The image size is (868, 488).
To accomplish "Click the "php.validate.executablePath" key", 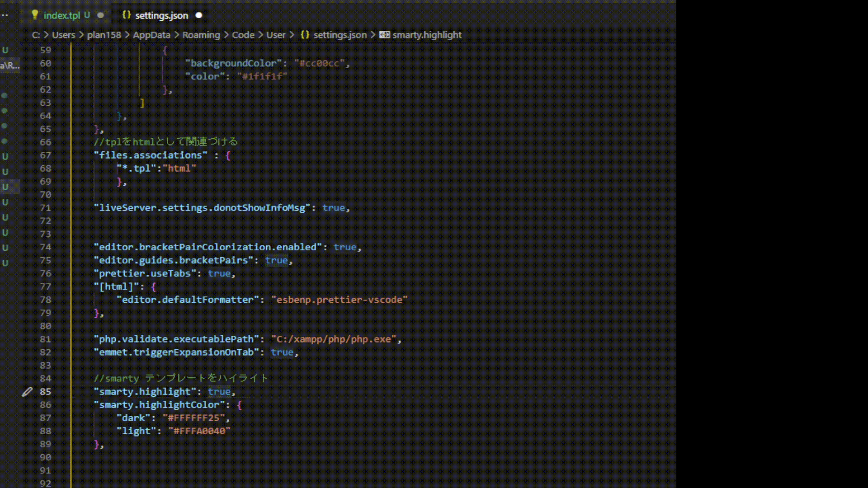I will pyautogui.click(x=176, y=339).
